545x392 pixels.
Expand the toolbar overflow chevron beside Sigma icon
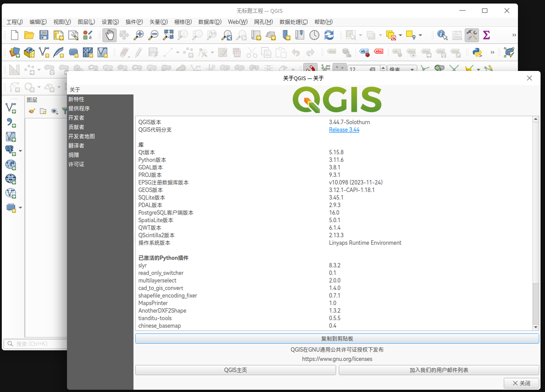click(x=514, y=35)
